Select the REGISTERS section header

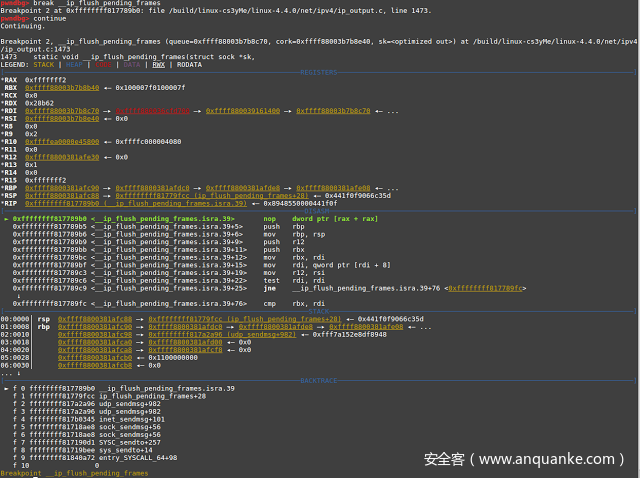coord(319,72)
